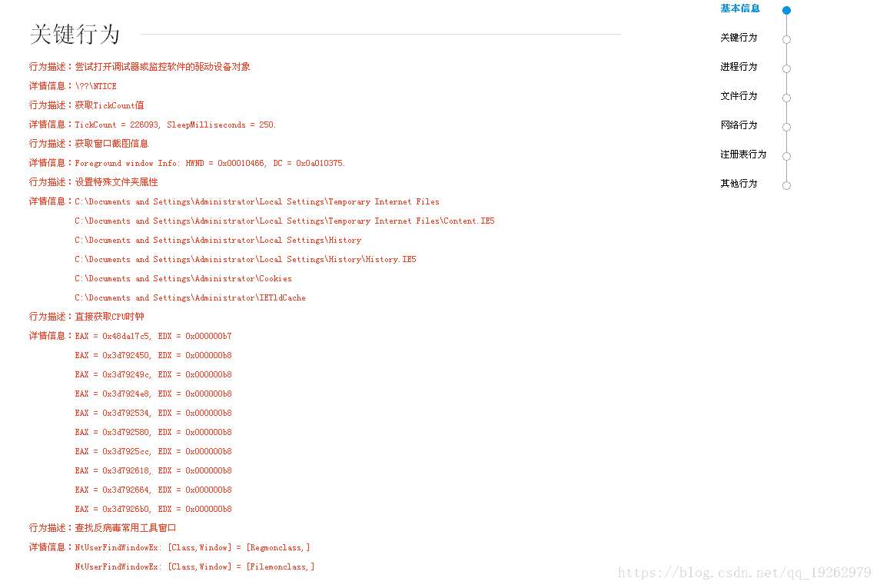
Task: Click the path ending in Content.IE5
Action: point(285,221)
